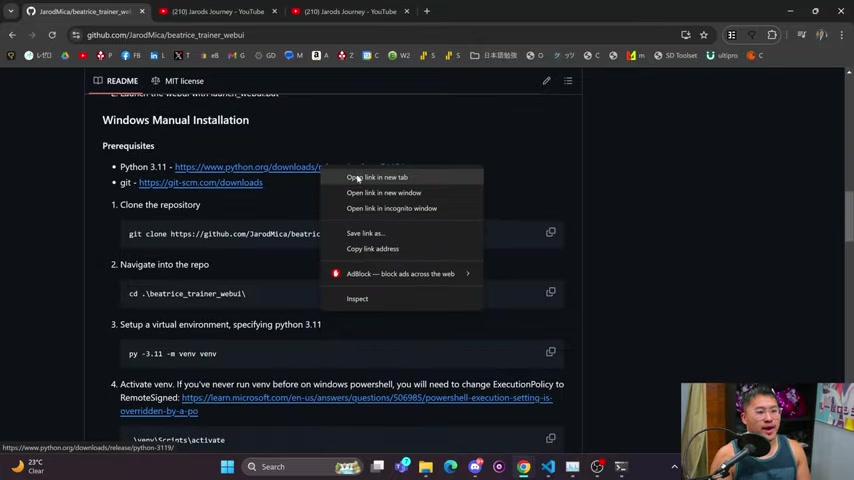Open the browser Extensions puzzle icon
The width and height of the screenshot is (854, 480).
pyautogui.click(x=772, y=35)
